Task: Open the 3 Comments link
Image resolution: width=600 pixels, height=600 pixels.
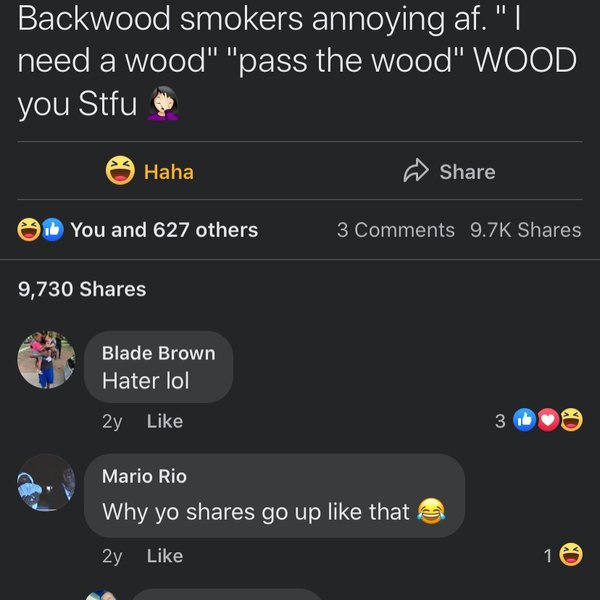Action: pyautogui.click(x=396, y=230)
